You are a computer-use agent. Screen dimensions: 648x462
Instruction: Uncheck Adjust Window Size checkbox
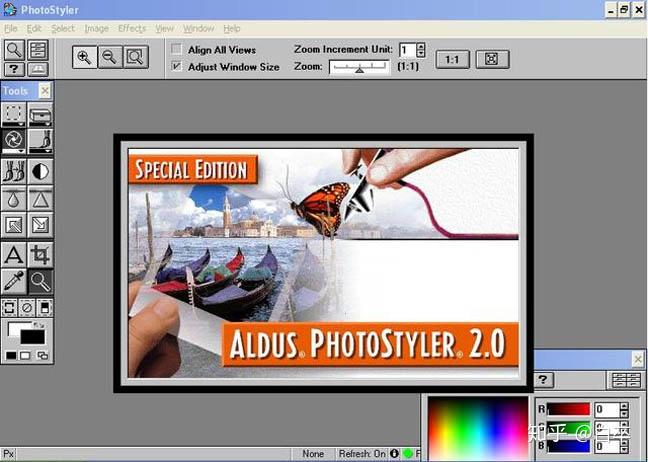176,66
